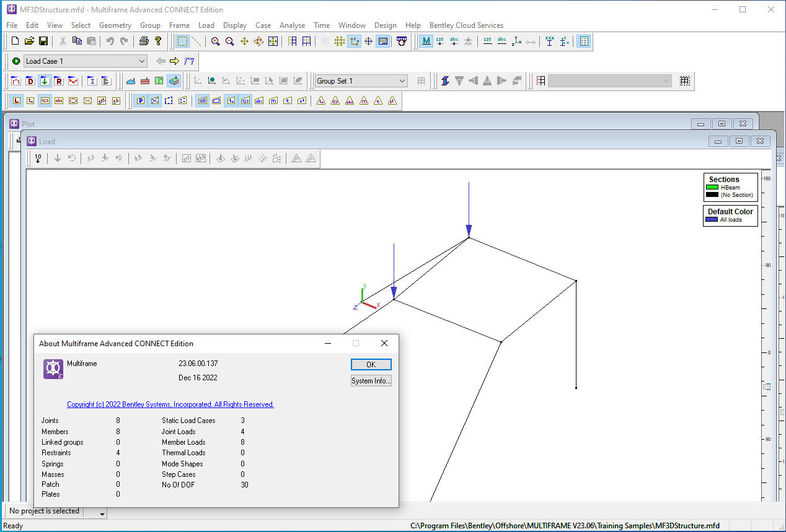786x532 pixels.
Task: Click the Reactions R window icon
Action: click(x=58, y=81)
